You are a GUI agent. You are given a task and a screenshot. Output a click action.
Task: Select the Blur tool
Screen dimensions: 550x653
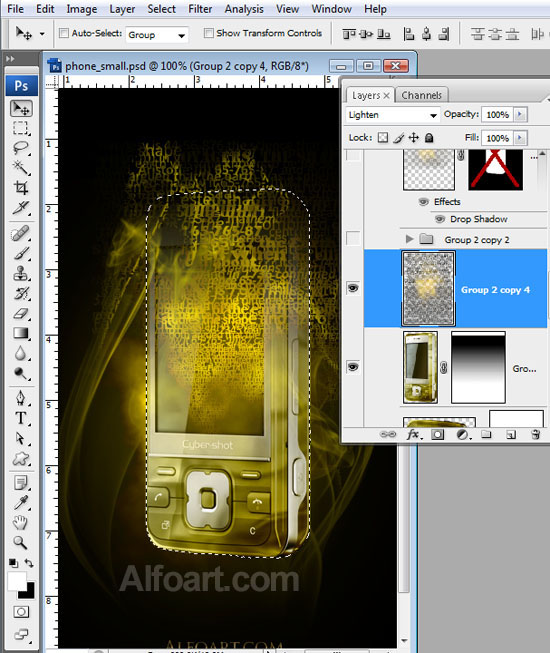point(21,353)
